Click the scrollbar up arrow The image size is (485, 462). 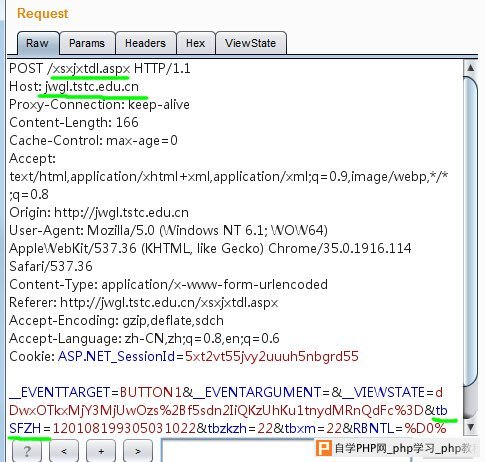[471, 68]
